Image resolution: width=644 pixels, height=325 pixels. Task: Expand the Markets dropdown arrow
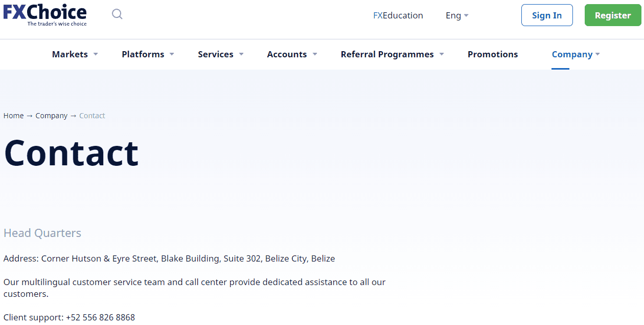coord(96,54)
